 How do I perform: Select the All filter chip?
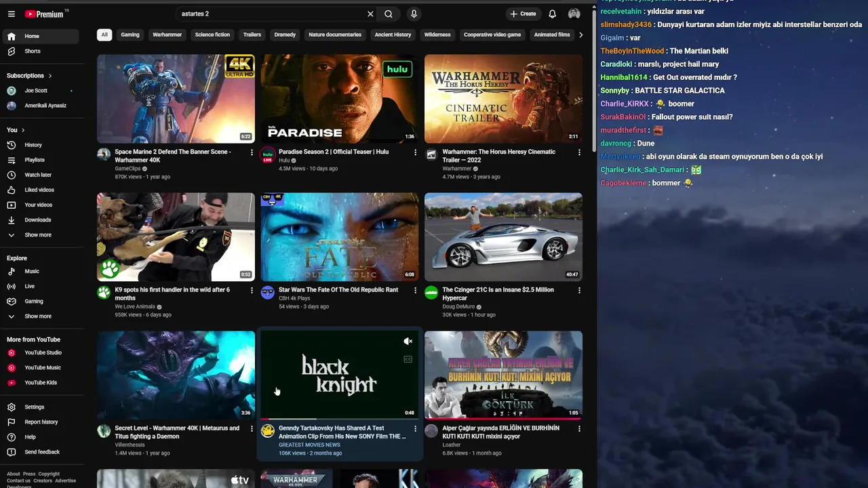(104, 35)
